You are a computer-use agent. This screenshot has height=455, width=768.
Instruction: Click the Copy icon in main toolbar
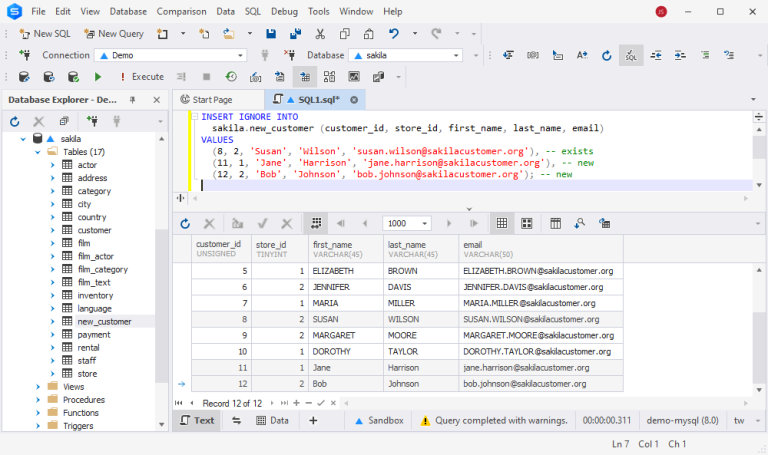point(345,34)
